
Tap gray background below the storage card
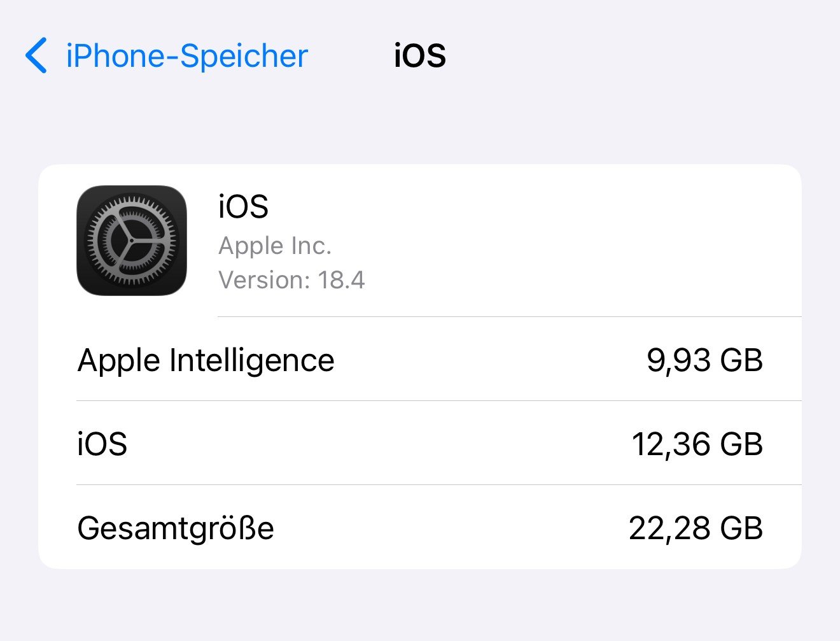[x=420, y=605]
